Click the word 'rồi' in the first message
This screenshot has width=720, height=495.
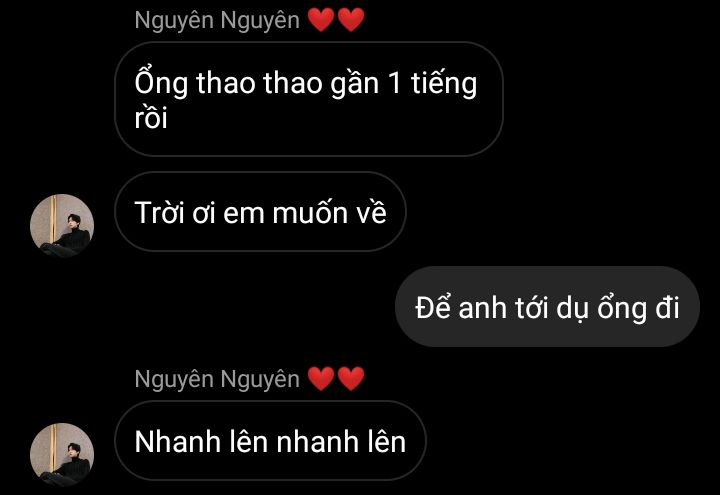[151, 118]
